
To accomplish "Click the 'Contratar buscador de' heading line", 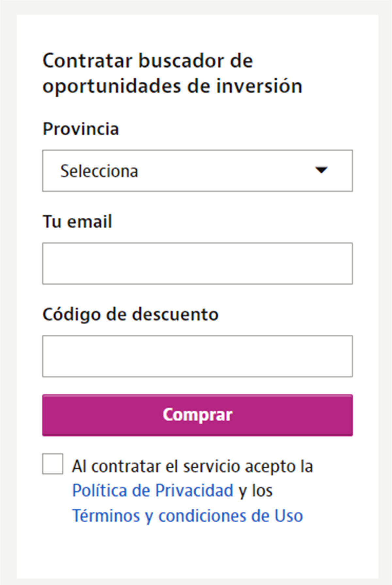I will 148,61.
